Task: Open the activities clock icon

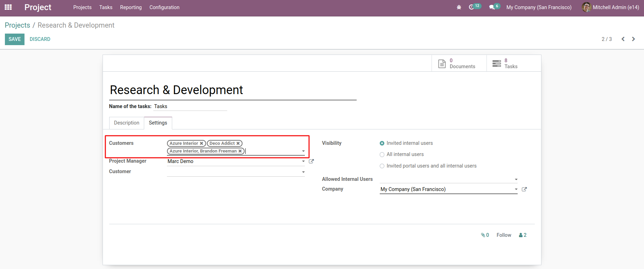Action: tap(471, 7)
